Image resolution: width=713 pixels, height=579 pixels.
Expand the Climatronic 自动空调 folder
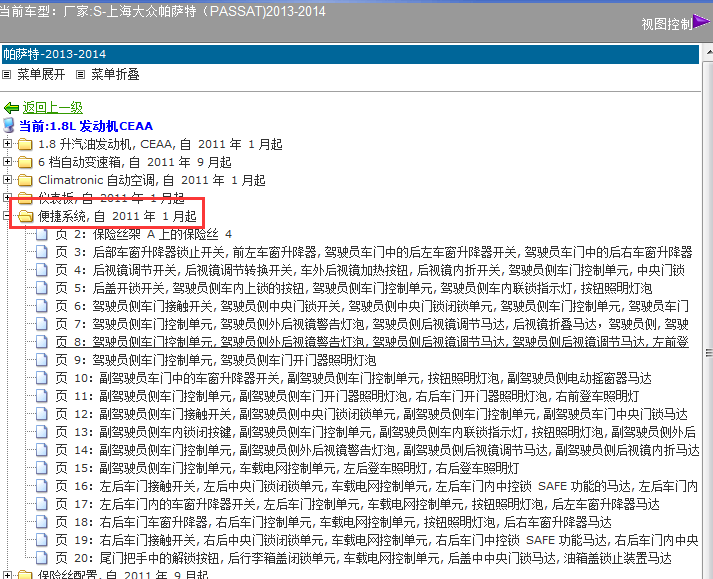(7, 180)
